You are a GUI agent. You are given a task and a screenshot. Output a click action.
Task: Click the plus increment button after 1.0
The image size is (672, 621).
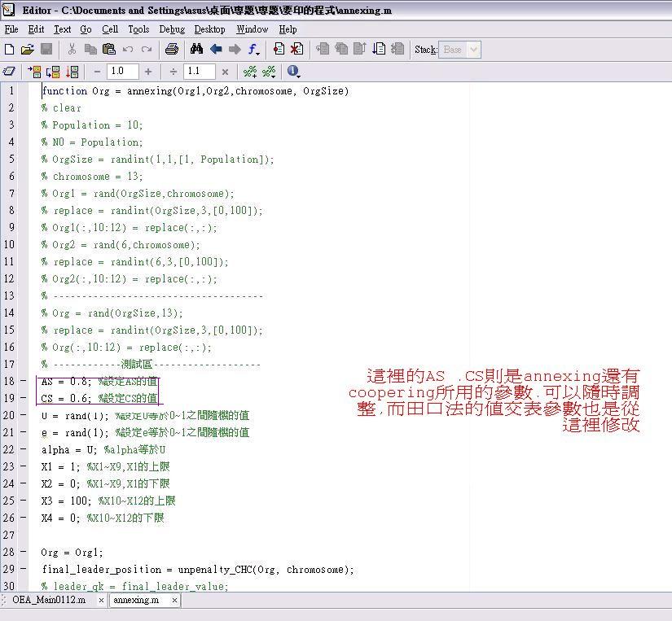click(148, 72)
